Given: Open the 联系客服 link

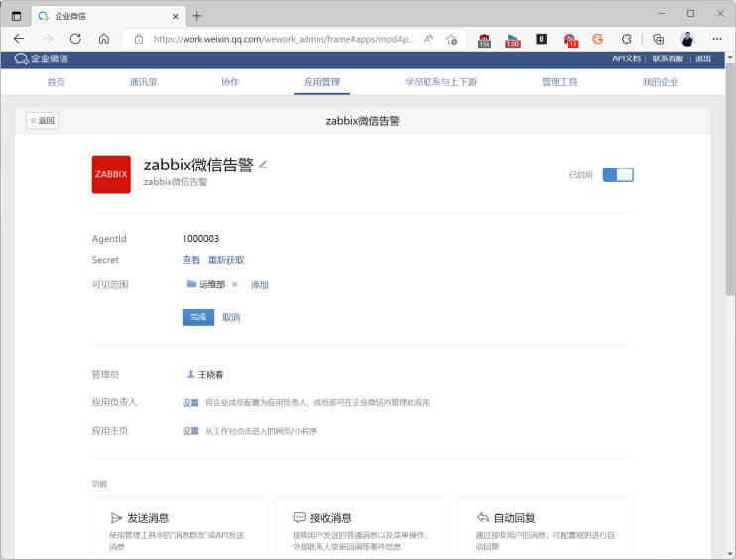Looking at the screenshot, I should point(667,58).
